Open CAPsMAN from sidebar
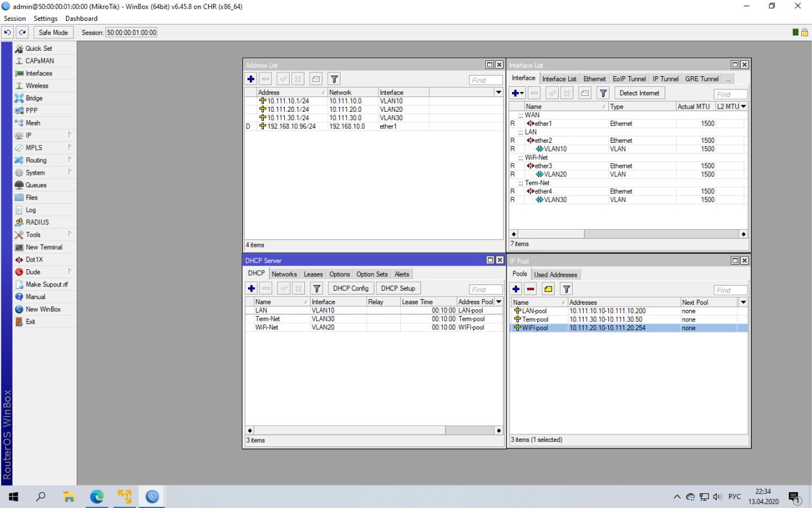This screenshot has width=812, height=508. pyautogui.click(x=39, y=61)
